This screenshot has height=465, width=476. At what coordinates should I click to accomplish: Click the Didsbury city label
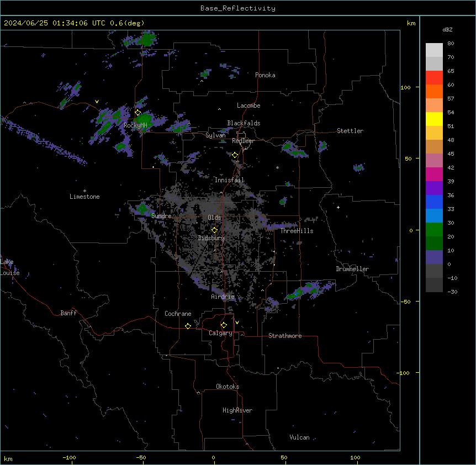point(211,238)
